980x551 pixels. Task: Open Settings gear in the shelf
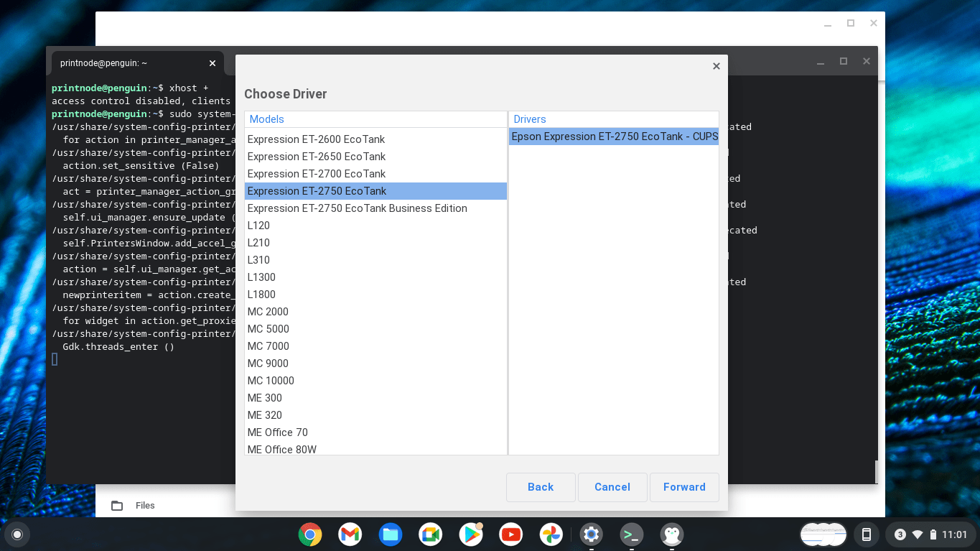pos(592,534)
